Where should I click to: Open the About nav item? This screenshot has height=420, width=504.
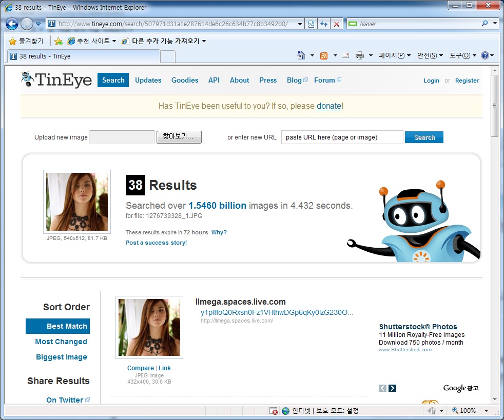coord(240,81)
